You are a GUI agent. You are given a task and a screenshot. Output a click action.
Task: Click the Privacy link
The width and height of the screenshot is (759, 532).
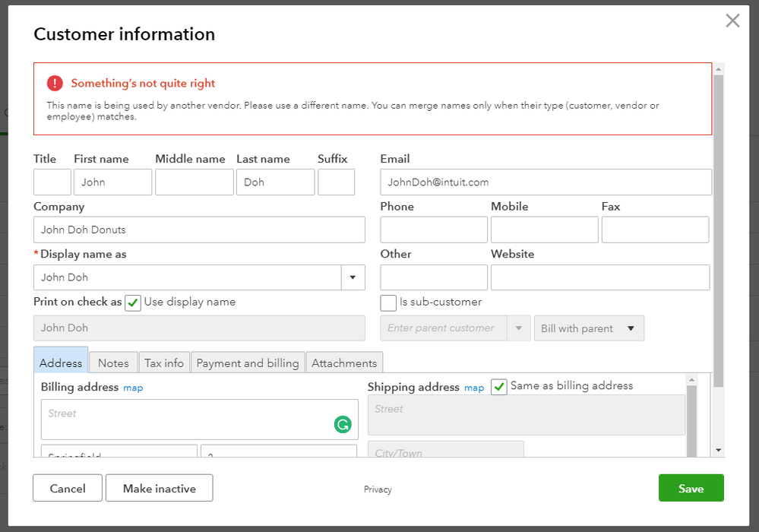pyautogui.click(x=378, y=489)
